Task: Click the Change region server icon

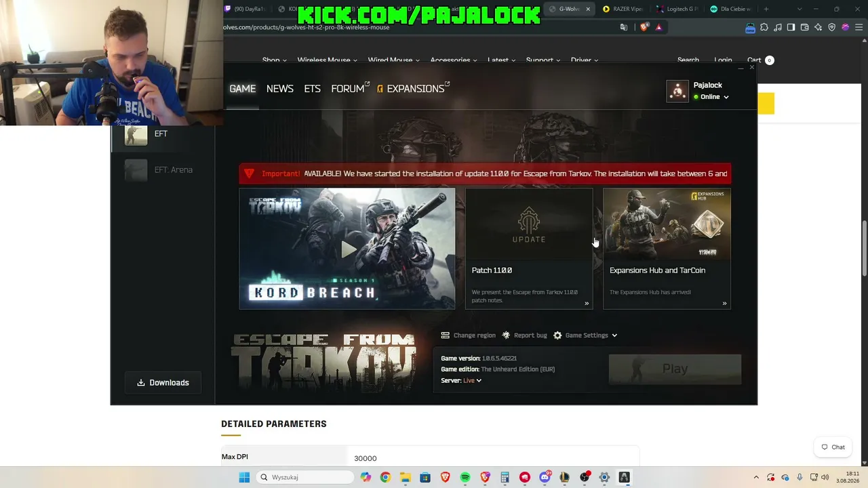Action: coord(445,335)
